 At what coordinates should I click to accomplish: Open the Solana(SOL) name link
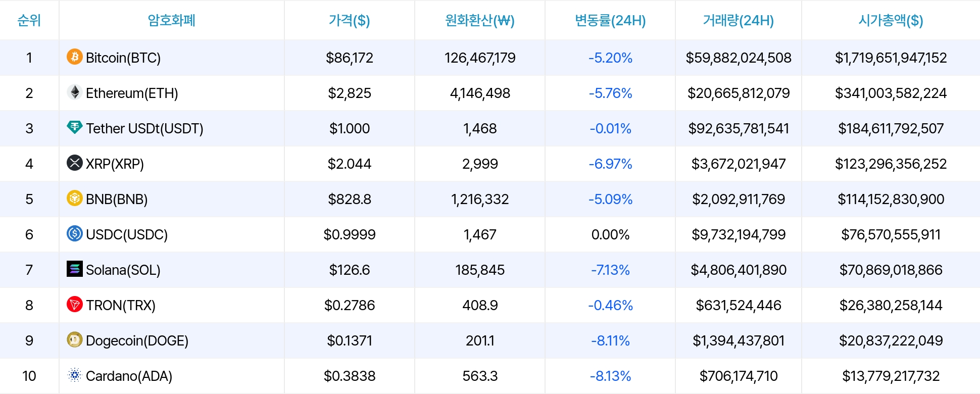pyautogui.click(x=123, y=270)
